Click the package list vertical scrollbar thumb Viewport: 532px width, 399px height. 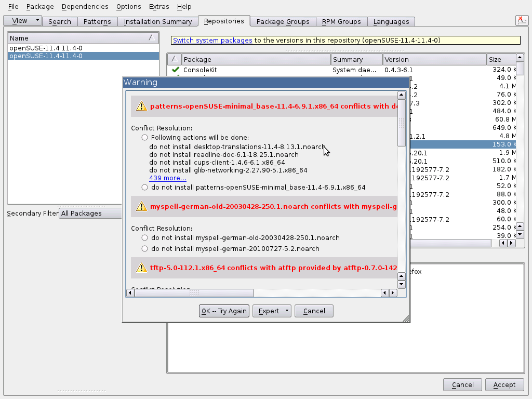(x=520, y=68)
